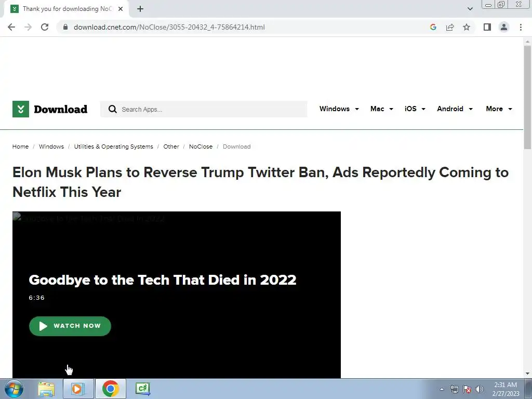
Task: Open Chrome profile avatar
Action: (x=504, y=27)
